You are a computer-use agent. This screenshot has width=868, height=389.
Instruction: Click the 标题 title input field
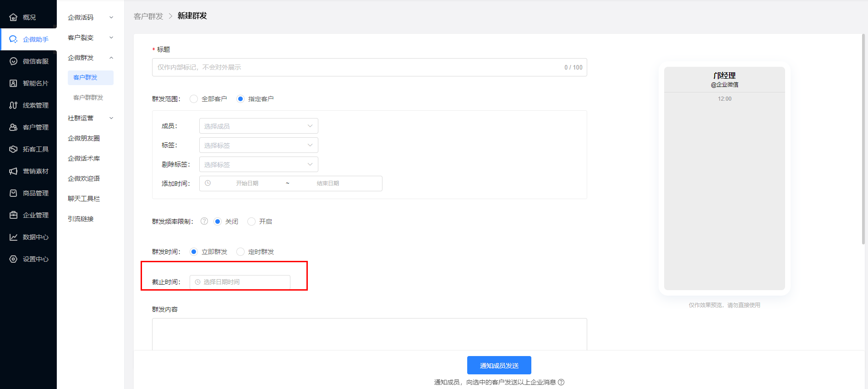(x=357, y=67)
